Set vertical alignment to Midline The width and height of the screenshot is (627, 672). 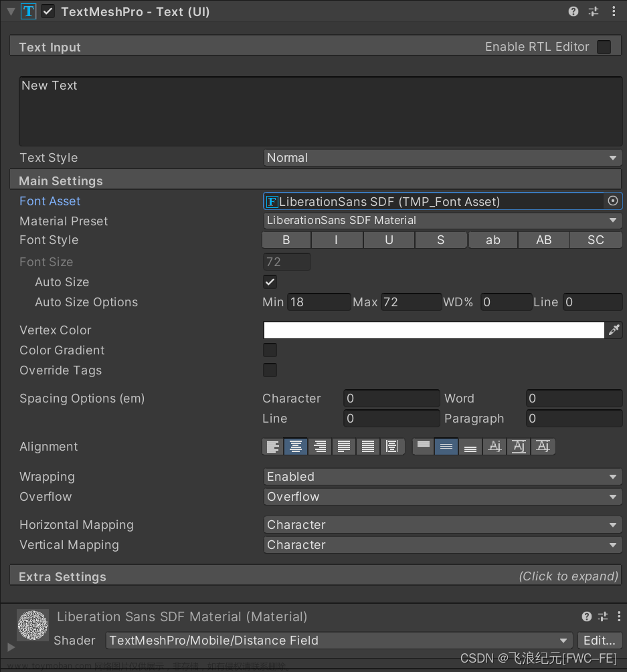click(519, 447)
